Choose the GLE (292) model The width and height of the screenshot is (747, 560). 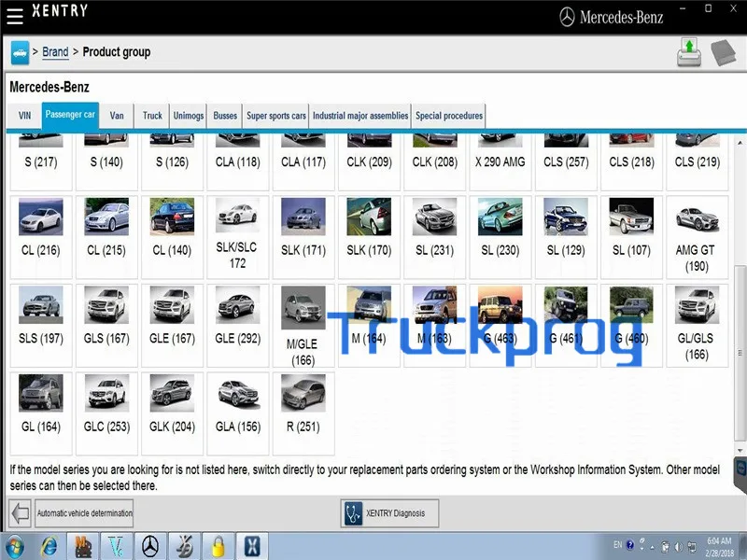(238, 325)
